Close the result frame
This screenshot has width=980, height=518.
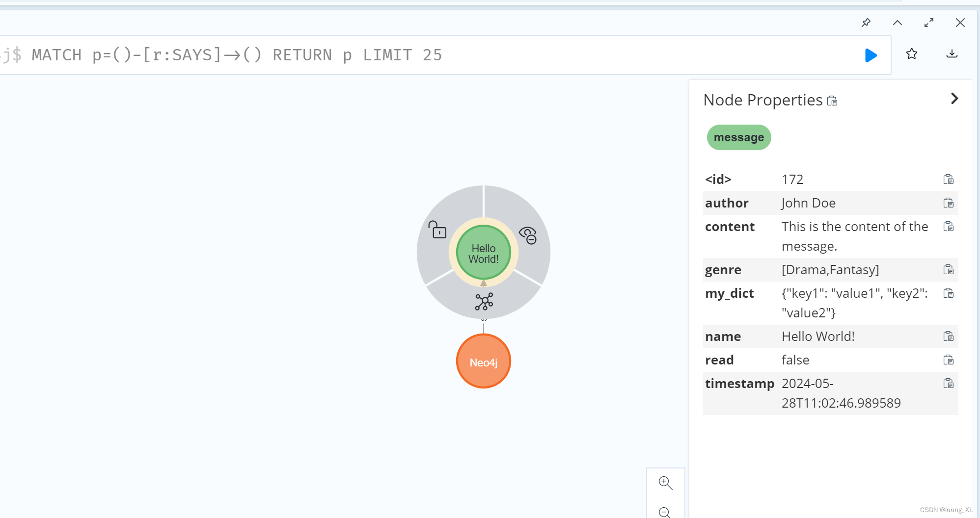(960, 23)
